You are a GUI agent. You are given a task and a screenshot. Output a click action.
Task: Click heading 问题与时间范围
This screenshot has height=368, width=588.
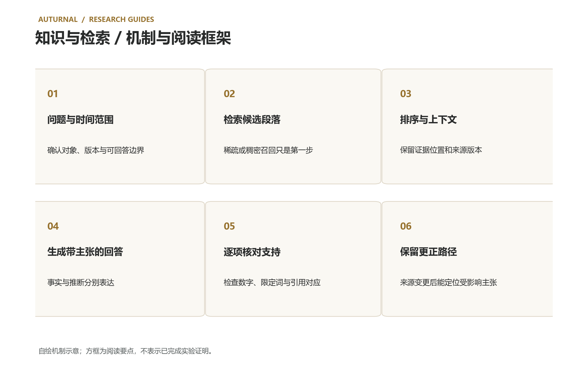click(x=80, y=120)
